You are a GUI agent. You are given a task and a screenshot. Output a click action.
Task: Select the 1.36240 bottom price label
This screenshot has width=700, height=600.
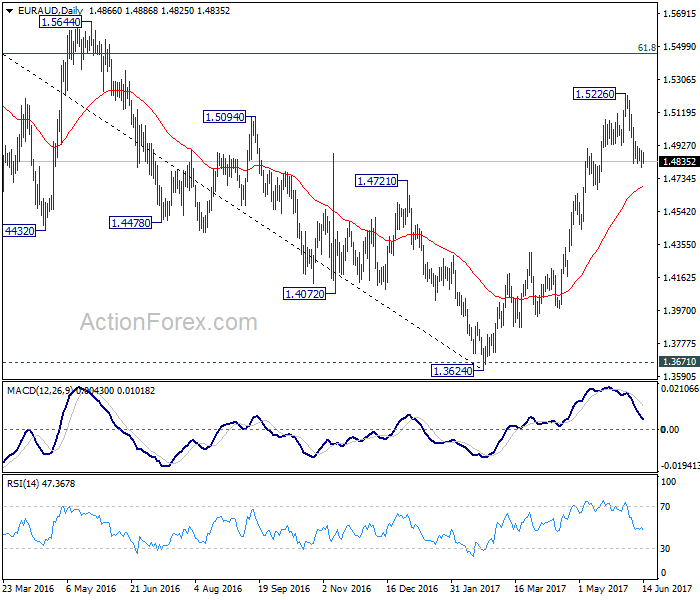click(x=452, y=371)
